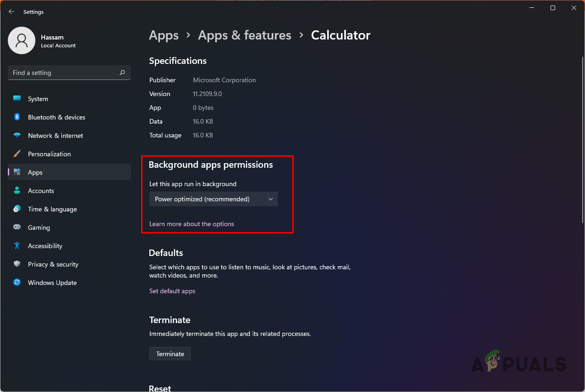This screenshot has width=585, height=392.
Task: Click the Privacy & security shield icon
Action: 17,264
